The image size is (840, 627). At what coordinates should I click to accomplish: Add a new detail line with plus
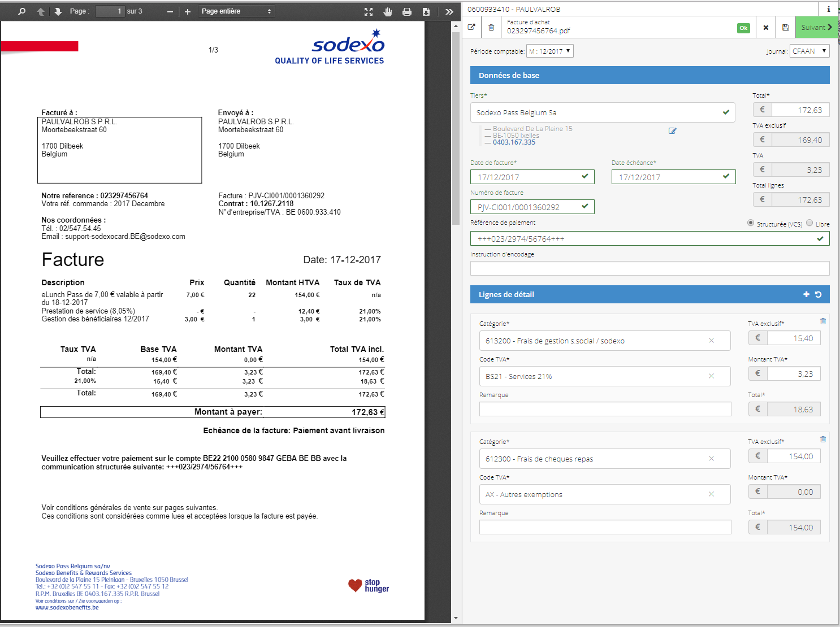coord(806,294)
